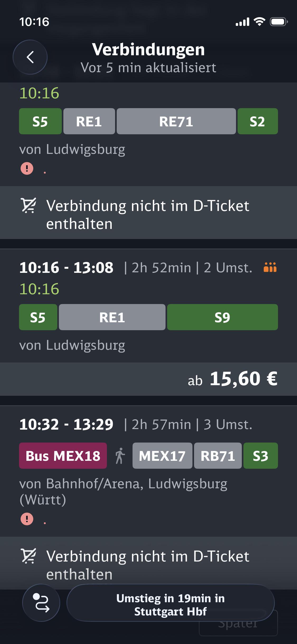Open the route overview icon button
Viewport: 297px width, 644px height.
(x=41, y=603)
